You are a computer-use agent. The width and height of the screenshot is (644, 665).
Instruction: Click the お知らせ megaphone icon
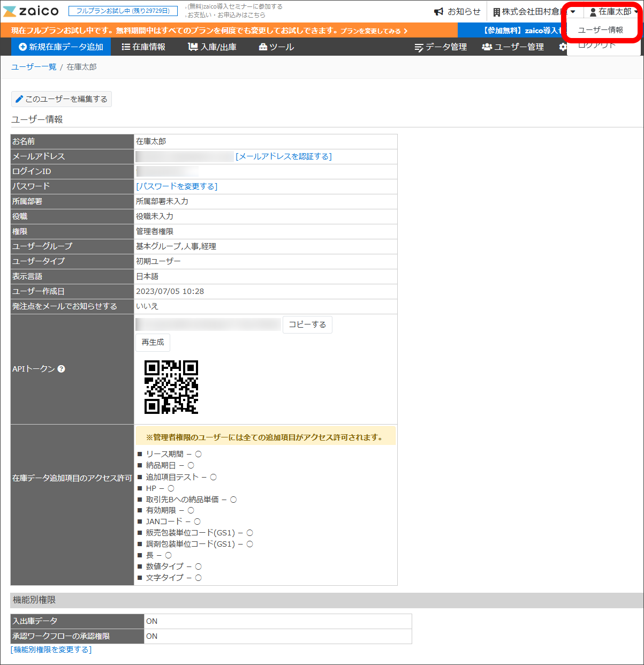[x=438, y=11]
